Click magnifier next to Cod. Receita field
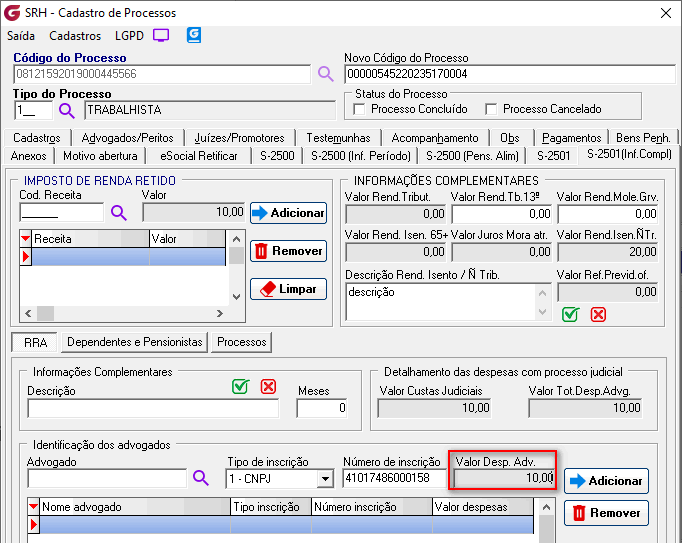 [119, 212]
